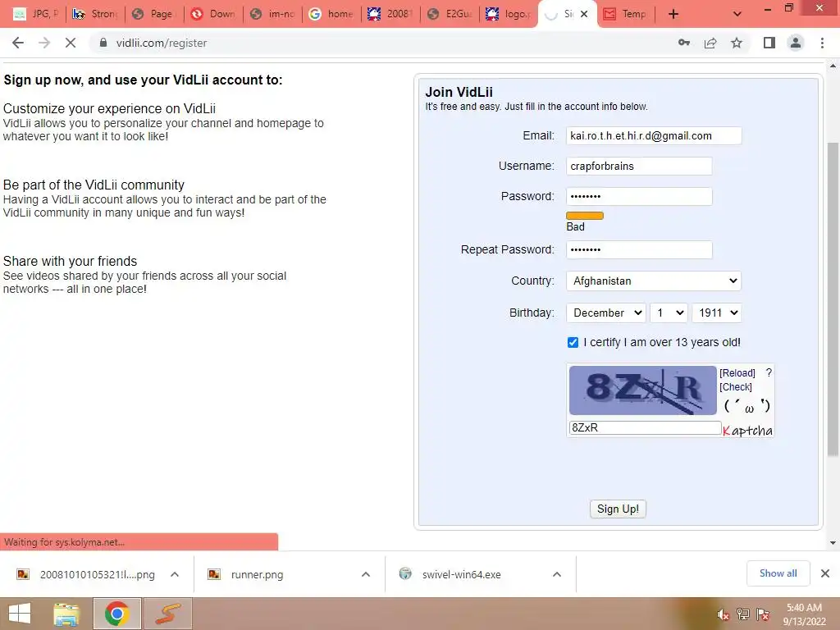
Task: Open the orange S taskbar app
Action: (x=168, y=614)
